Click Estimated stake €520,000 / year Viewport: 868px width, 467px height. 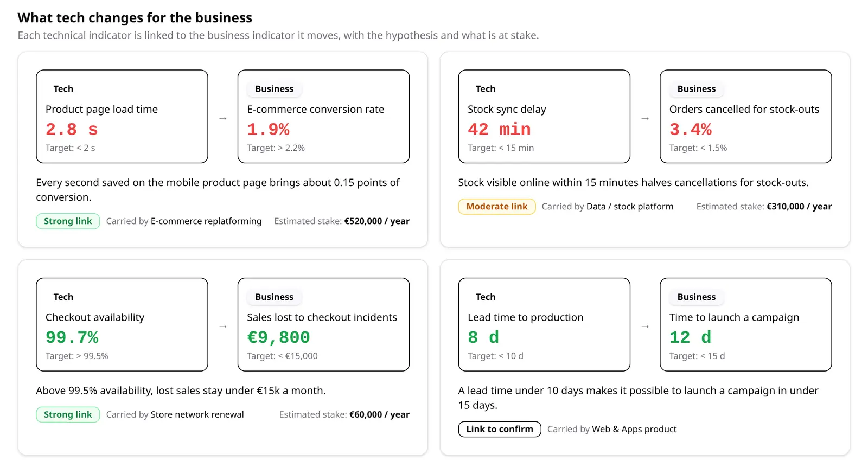pyautogui.click(x=342, y=221)
